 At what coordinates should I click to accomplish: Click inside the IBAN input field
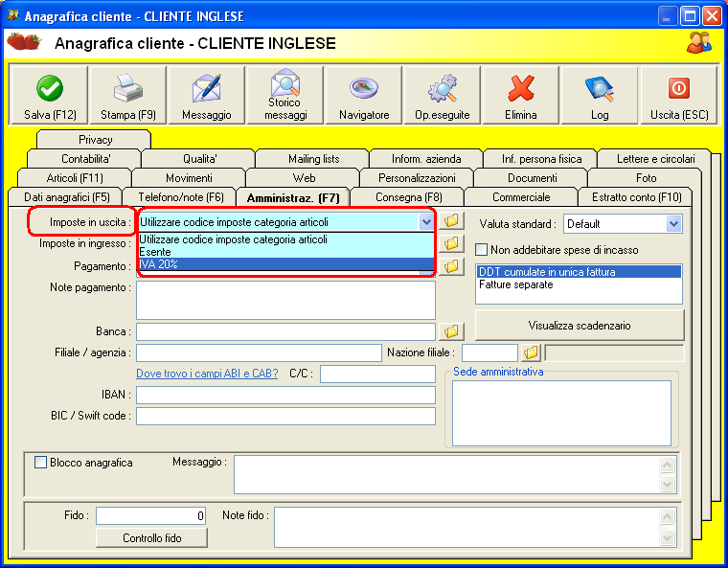coord(285,395)
